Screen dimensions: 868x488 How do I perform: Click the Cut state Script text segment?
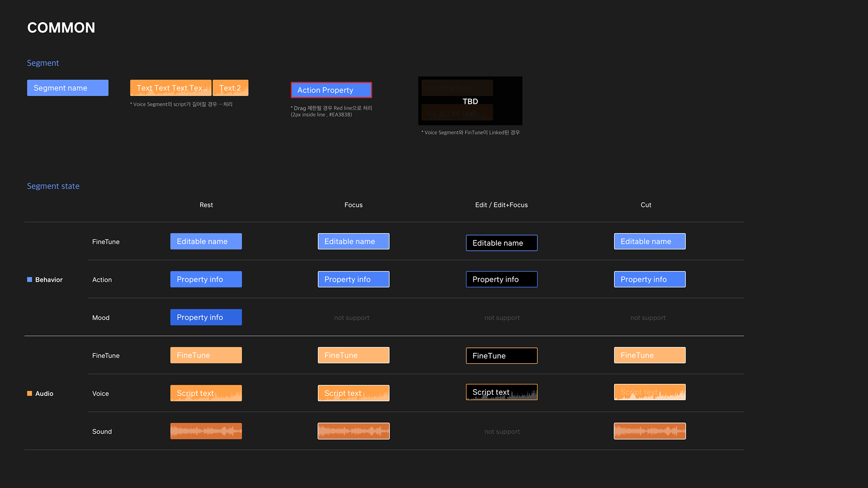click(649, 392)
